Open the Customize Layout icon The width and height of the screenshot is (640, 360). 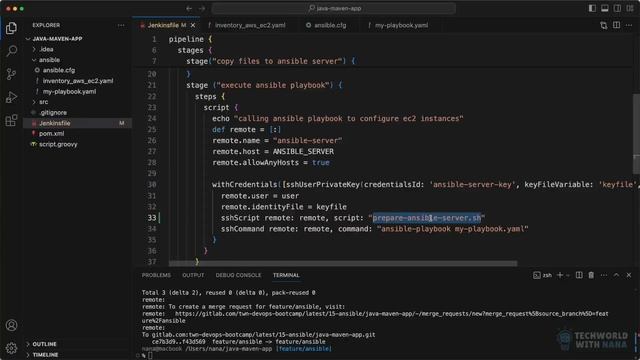point(630,8)
